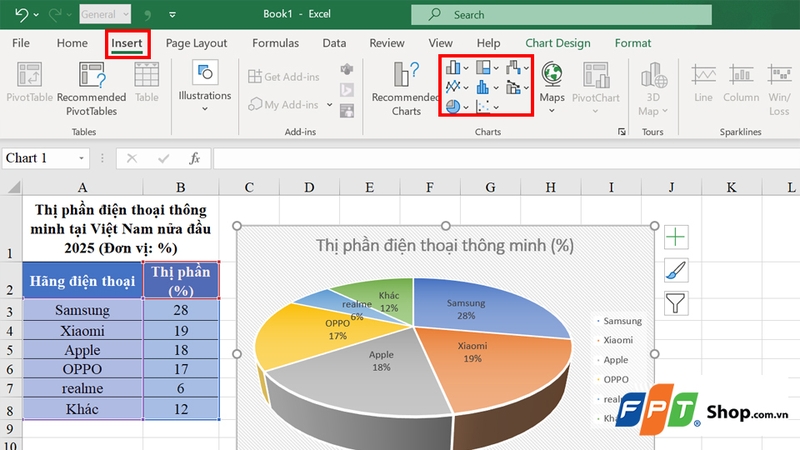Open Chart Filters funnel button
The image size is (800, 450).
(x=676, y=302)
